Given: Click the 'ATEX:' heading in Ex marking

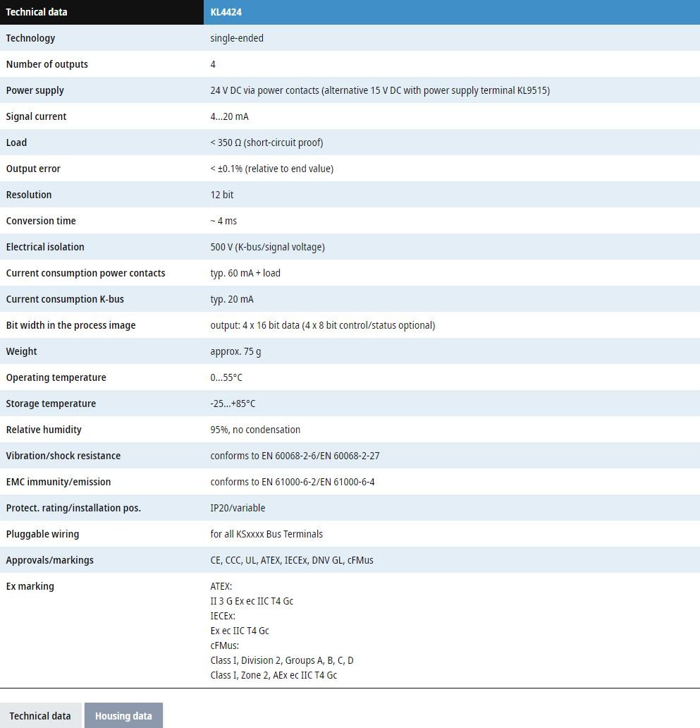Looking at the screenshot, I should [x=221, y=586].
